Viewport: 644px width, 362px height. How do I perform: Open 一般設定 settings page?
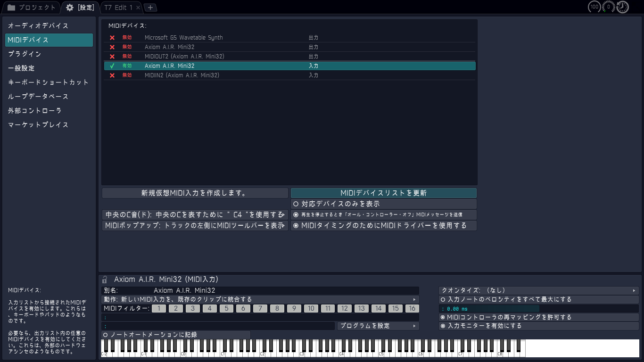pos(49,68)
